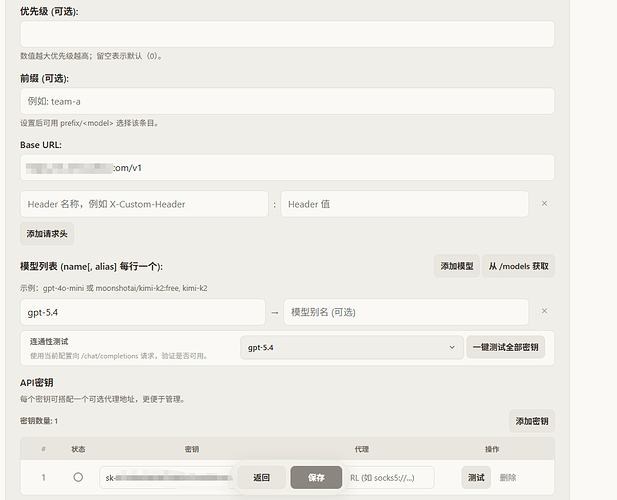
Task: Click the 代理 column header
Action: (362, 449)
